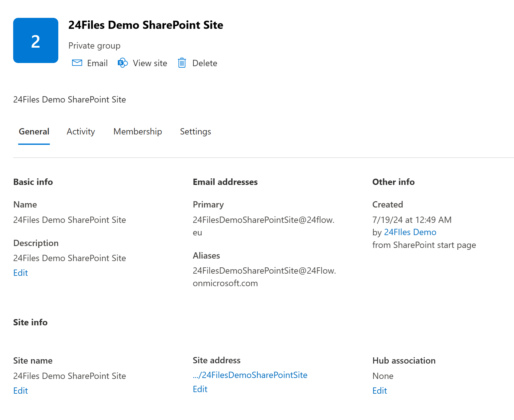Click the envelope icon next to Email

77,63
